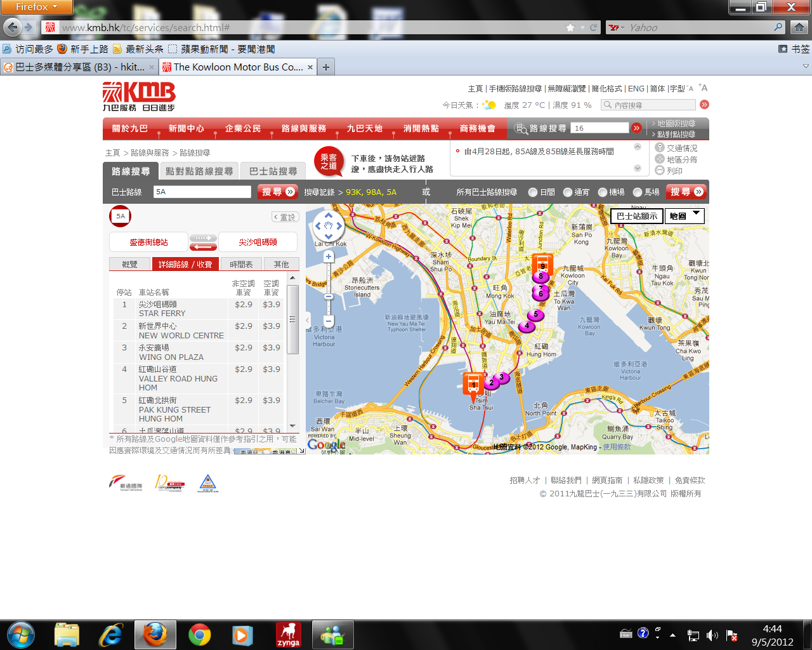Click purple stop marker number 5 on map

(536, 314)
